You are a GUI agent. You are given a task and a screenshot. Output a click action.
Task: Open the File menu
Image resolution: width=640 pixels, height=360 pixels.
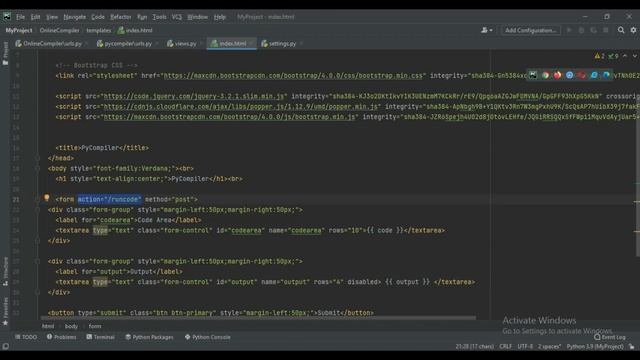tap(20, 17)
